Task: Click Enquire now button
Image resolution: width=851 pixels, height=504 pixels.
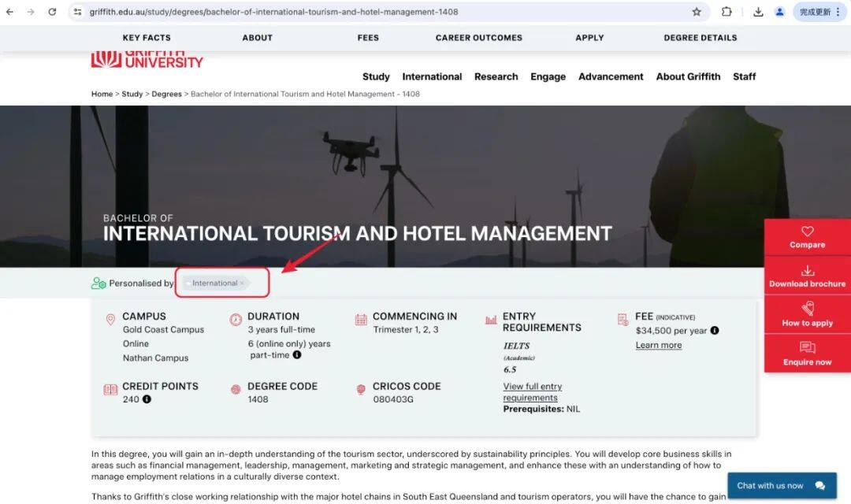Action: click(807, 354)
